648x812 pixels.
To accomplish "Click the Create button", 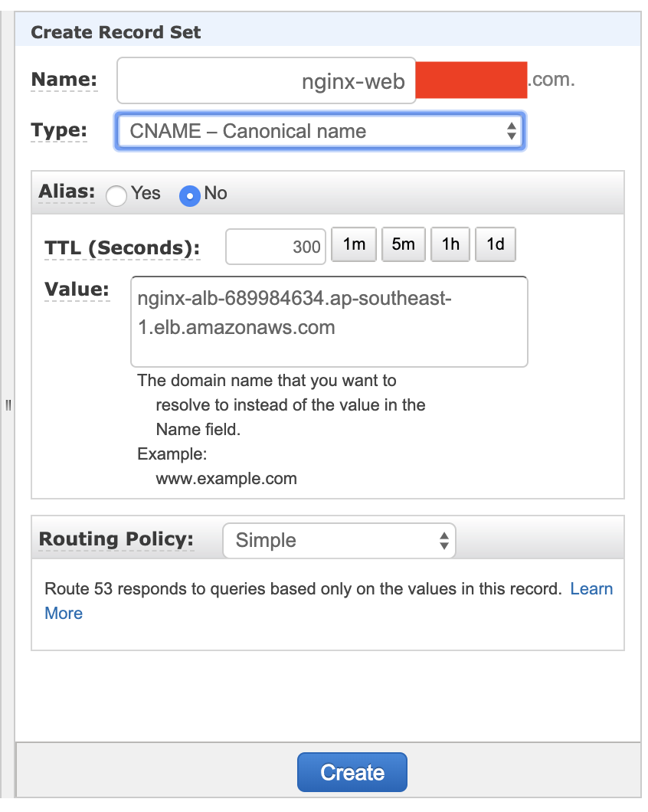I will 352,772.
